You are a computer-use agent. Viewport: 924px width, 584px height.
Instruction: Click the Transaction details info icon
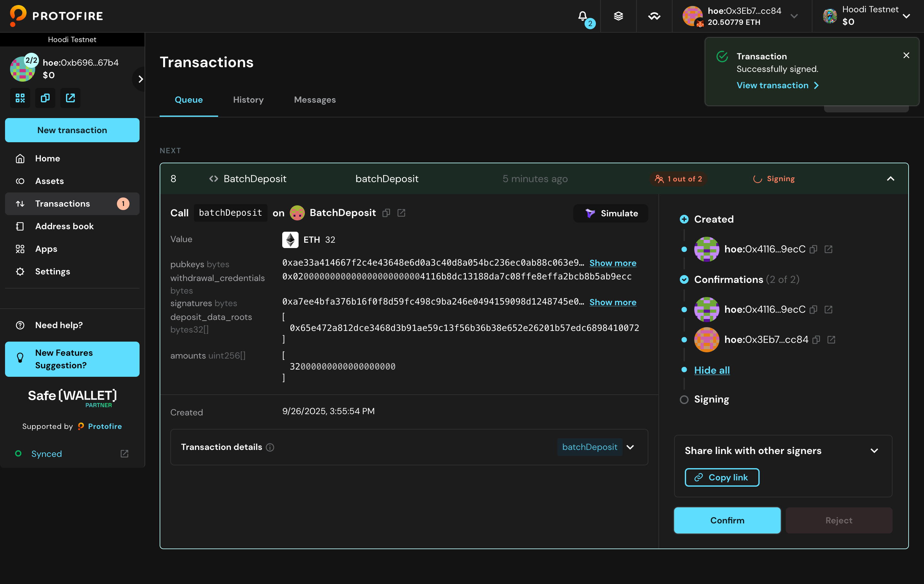click(270, 447)
